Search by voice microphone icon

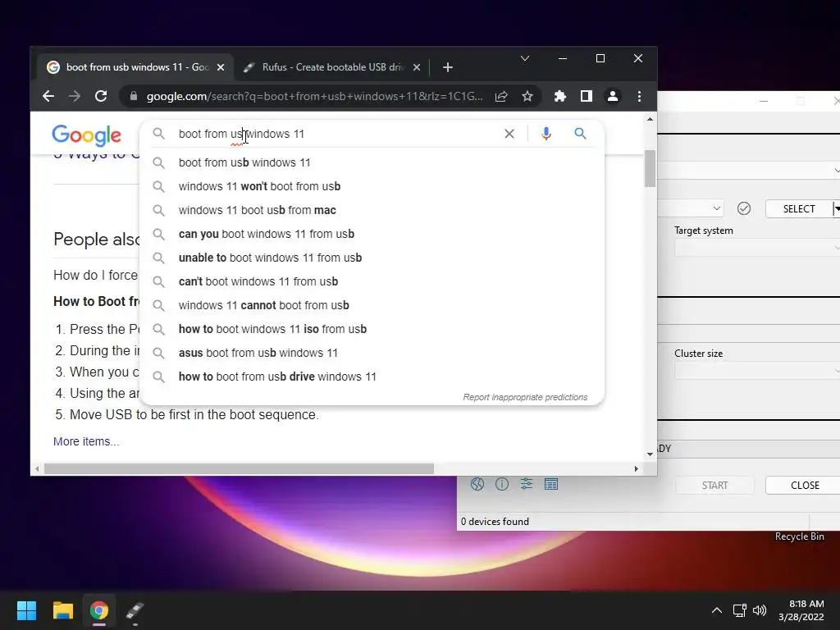tap(546, 134)
